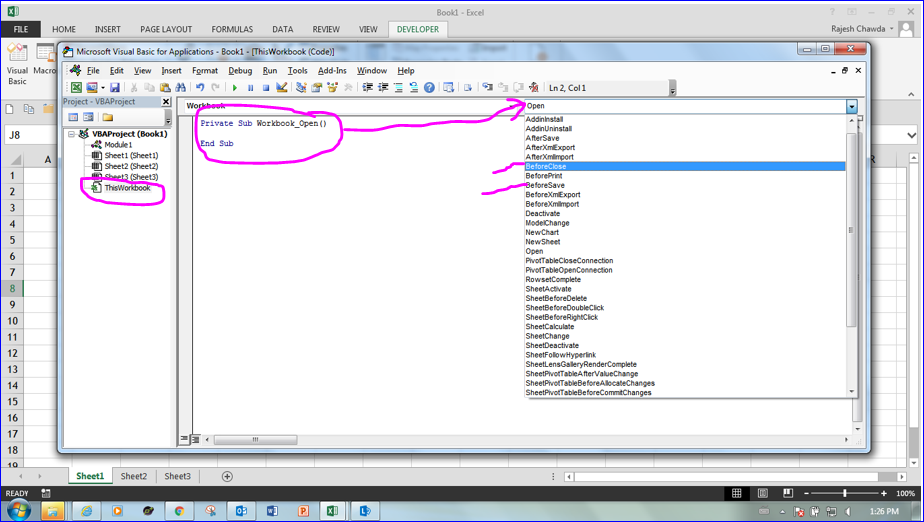Image resolution: width=924 pixels, height=522 pixels.
Task: Collapse the VBAProject (Book1) tree node
Action: pos(71,134)
